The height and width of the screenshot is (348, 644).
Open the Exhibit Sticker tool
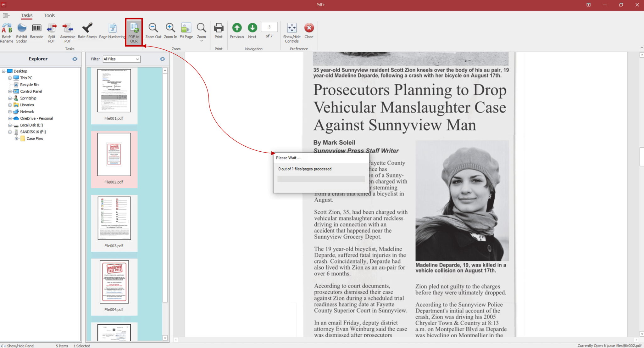(x=22, y=33)
